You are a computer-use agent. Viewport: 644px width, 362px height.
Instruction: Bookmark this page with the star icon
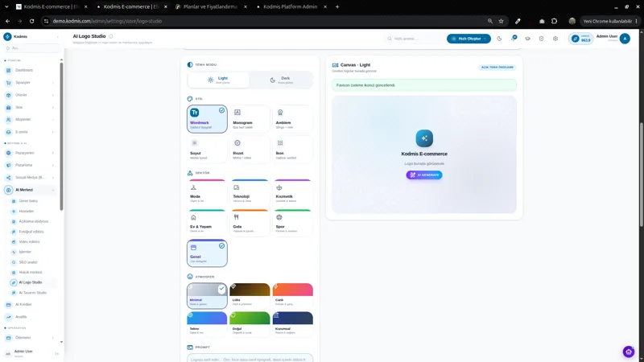(x=501, y=21)
